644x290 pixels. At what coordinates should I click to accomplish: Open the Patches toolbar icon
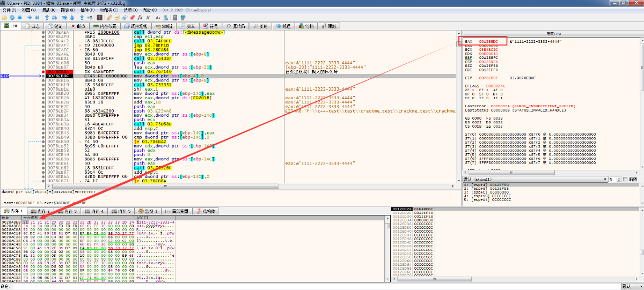coord(109,18)
